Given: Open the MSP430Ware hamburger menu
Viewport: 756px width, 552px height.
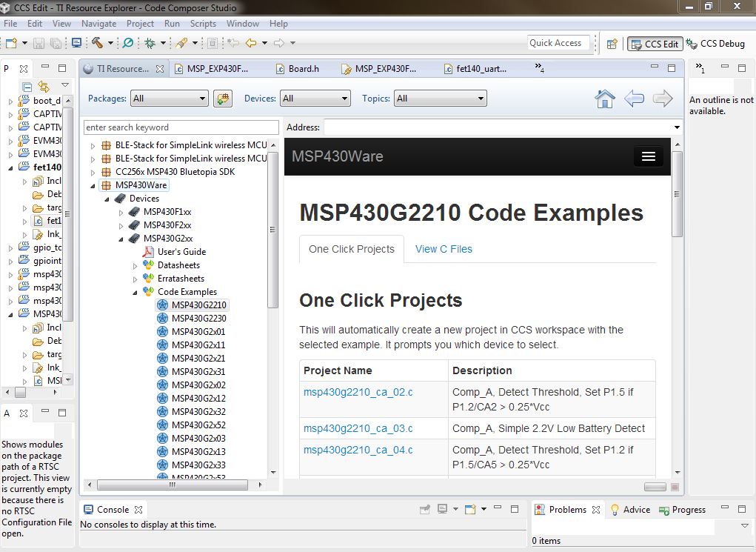Looking at the screenshot, I should tap(648, 156).
